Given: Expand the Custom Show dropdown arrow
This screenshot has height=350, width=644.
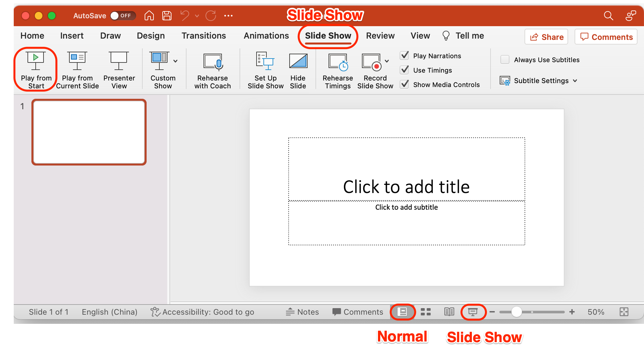Looking at the screenshot, I should pos(176,61).
